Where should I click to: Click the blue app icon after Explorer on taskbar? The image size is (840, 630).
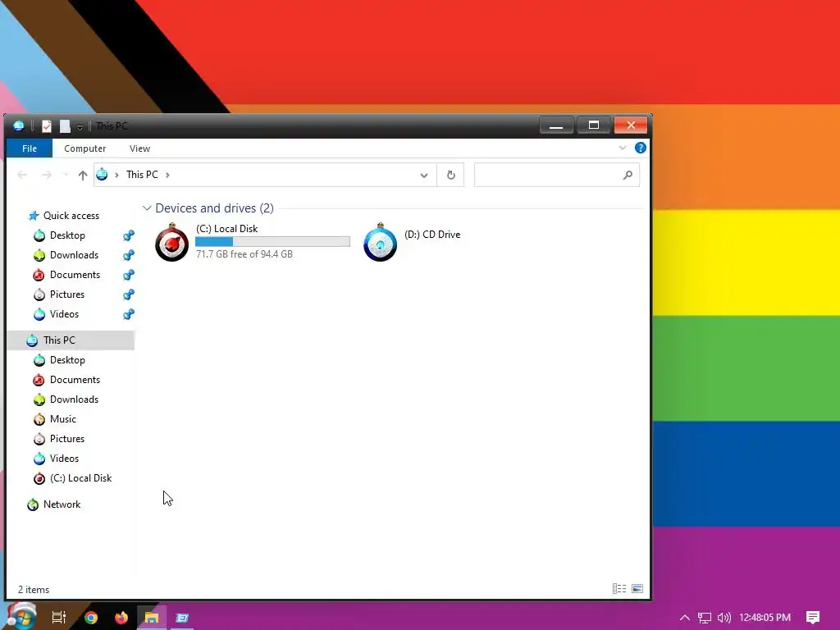tap(182, 618)
